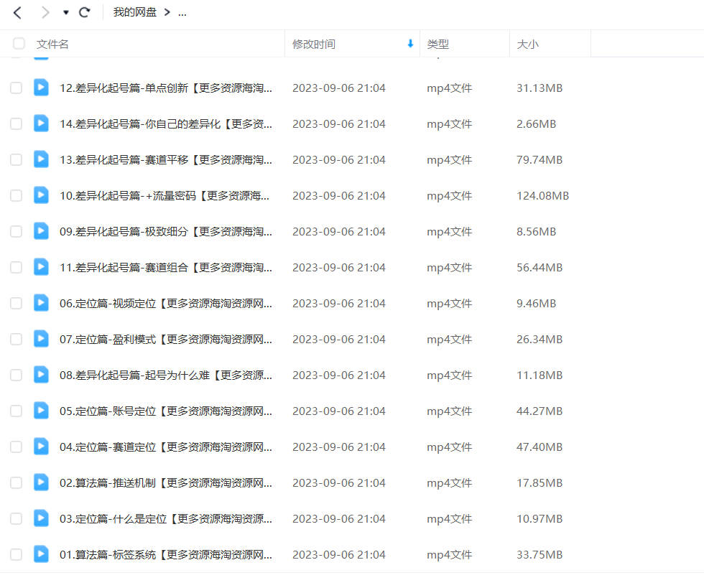Open file 14.差异化起号篇-你自己的差异化
The image size is (704, 588).
(x=166, y=124)
